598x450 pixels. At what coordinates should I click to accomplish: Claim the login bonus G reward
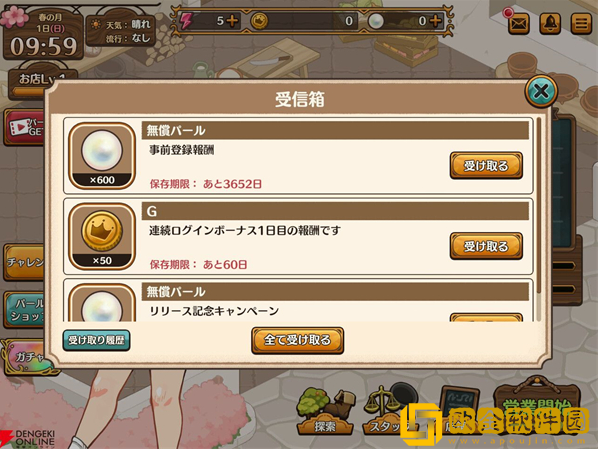[x=486, y=246]
